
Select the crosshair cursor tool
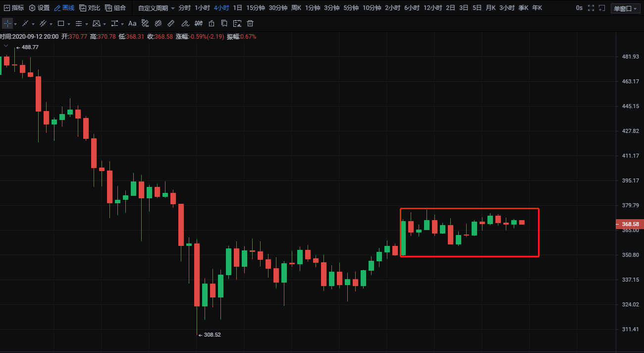click(x=7, y=24)
